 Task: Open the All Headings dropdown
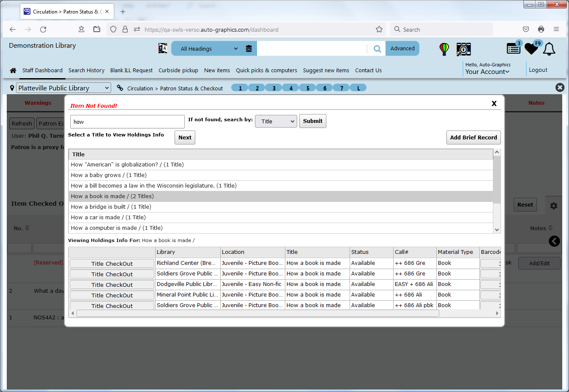tap(209, 49)
